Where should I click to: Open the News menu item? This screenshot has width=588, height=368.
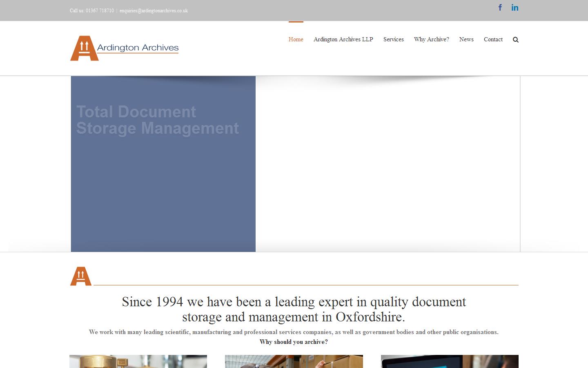(466, 39)
